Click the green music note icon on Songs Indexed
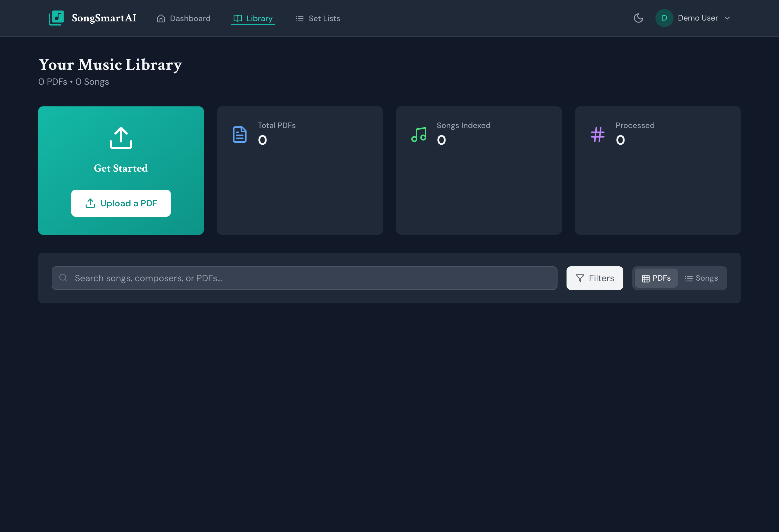Viewport: 779px width, 532px height. (x=419, y=135)
